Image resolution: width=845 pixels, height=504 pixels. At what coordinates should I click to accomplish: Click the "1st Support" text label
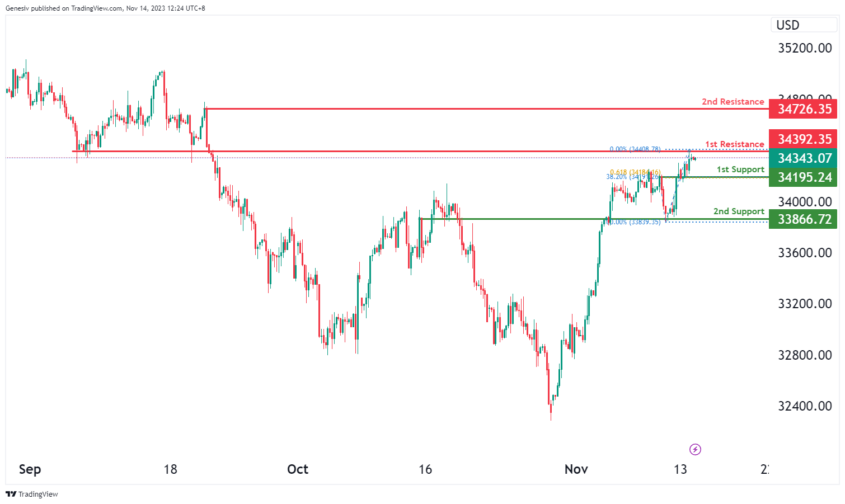point(740,169)
